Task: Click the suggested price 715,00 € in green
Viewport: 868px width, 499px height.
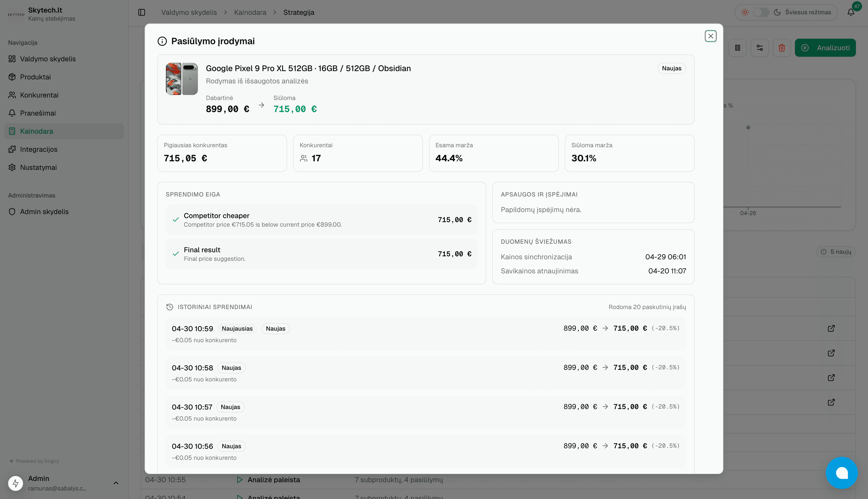Action: tap(295, 109)
